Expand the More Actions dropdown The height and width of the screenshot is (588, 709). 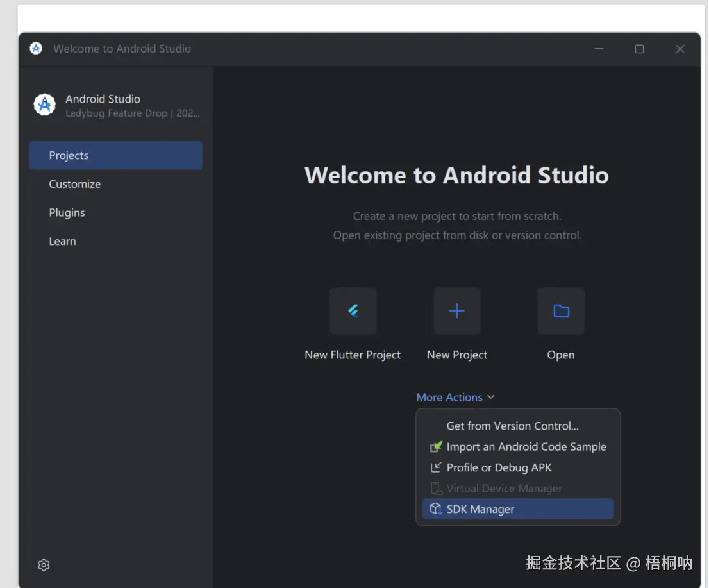[455, 397]
